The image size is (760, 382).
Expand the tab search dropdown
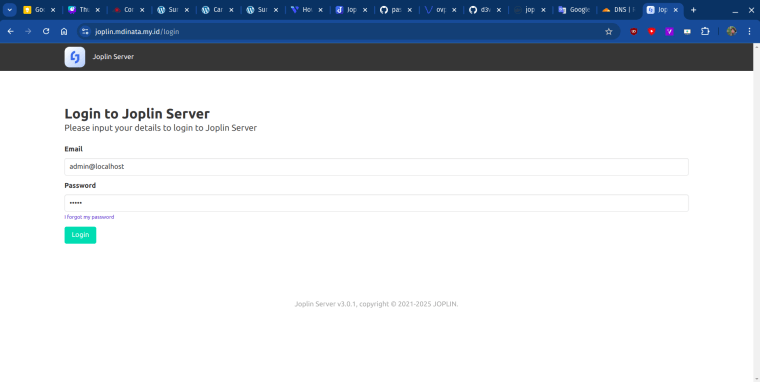tap(9, 10)
